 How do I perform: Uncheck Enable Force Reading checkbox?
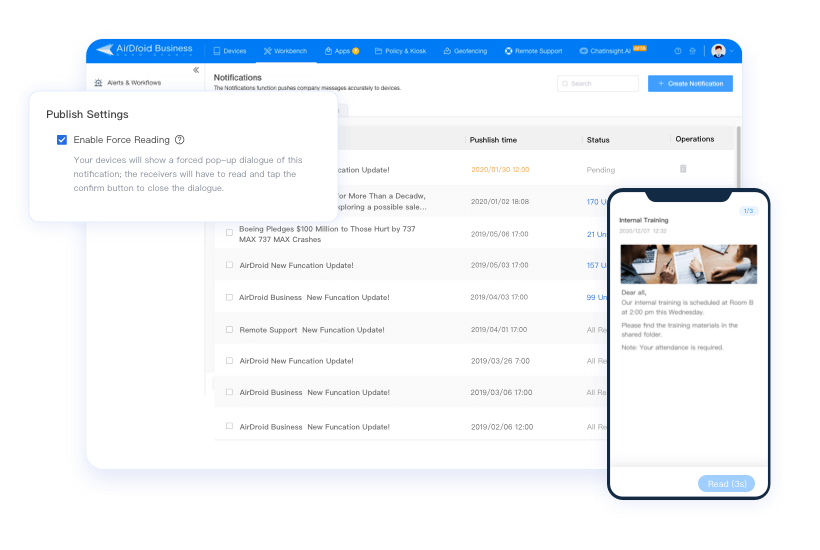[62, 140]
